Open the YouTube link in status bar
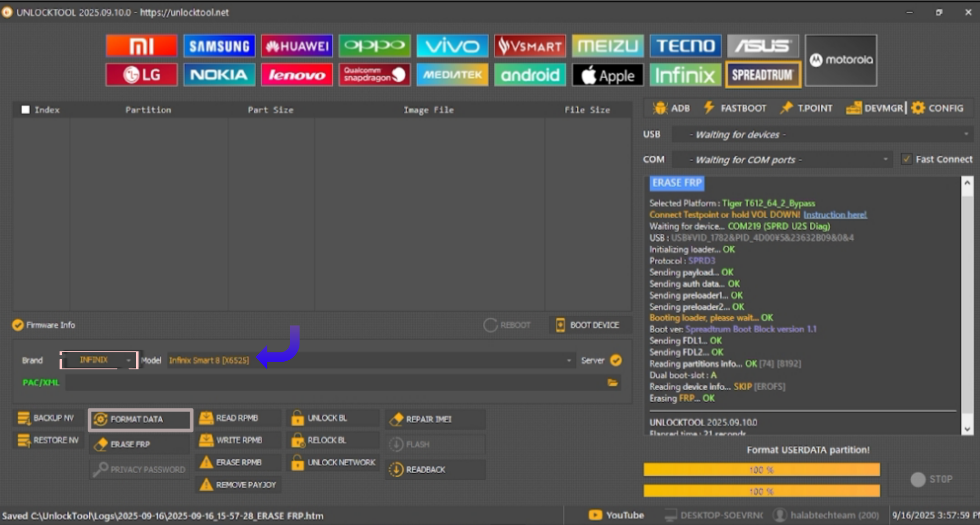The image size is (980, 525). click(x=616, y=515)
